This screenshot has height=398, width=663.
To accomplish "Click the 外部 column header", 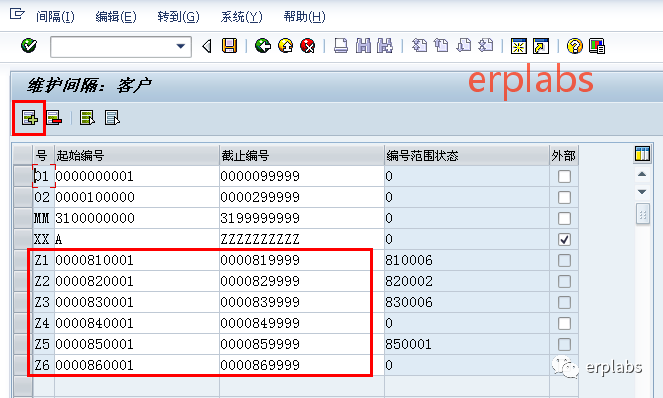I will pyautogui.click(x=564, y=156).
